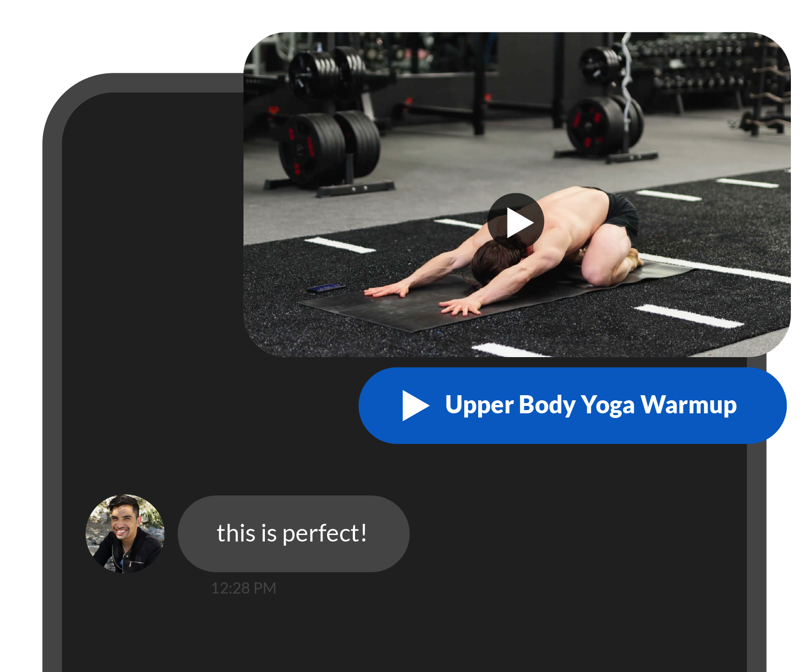Click the play triangle inside the blue button
The height and width of the screenshot is (672, 809).
(414, 405)
